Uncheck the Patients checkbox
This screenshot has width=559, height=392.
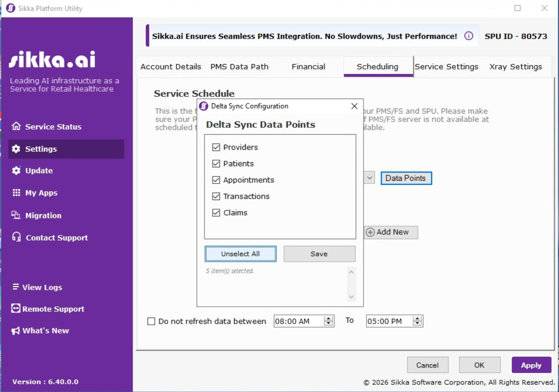[216, 164]
